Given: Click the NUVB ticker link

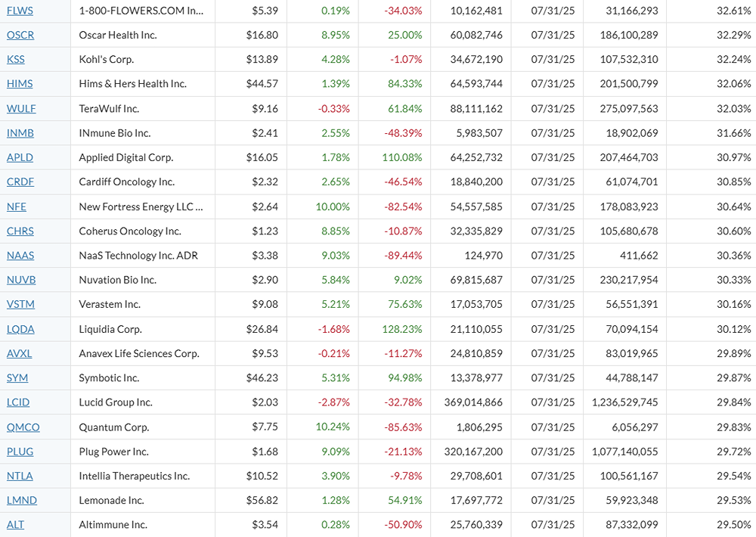Looking at the screenshot, I should pos(21,280).
